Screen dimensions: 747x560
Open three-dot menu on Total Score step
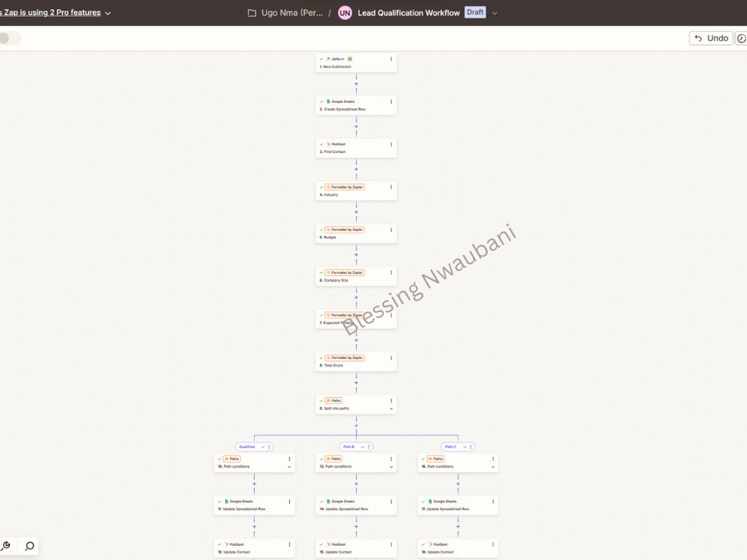click(391, 358)
